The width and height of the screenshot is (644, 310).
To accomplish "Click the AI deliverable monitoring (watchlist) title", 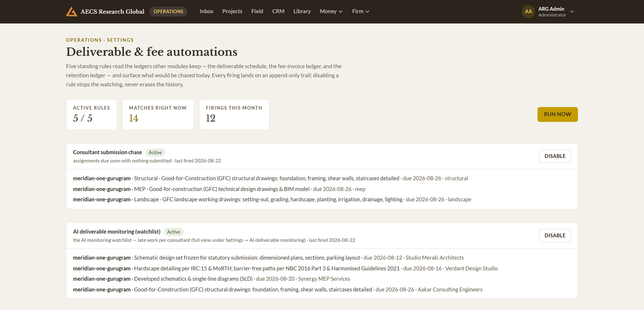I will pos(117,232).
